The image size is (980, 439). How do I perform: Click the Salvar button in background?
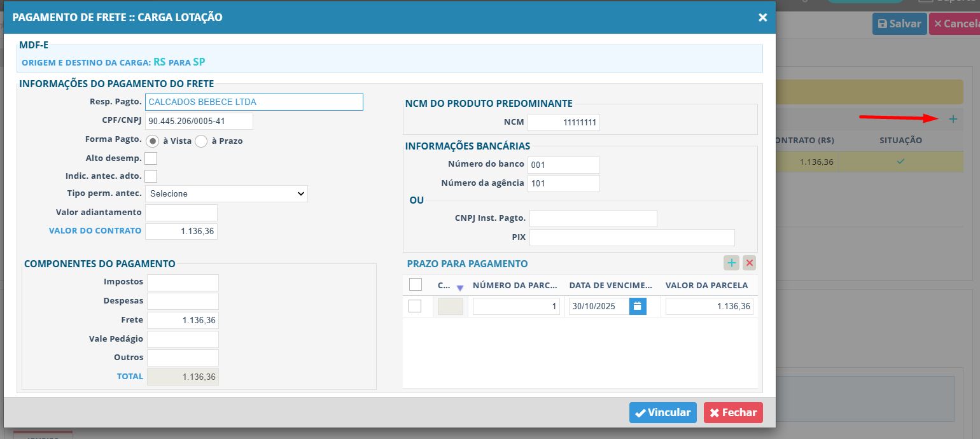tap(899, 24)
